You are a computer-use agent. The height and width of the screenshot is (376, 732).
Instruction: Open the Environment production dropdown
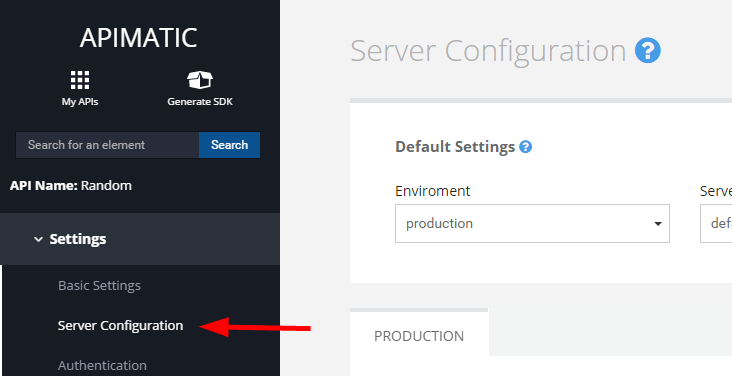532,223
